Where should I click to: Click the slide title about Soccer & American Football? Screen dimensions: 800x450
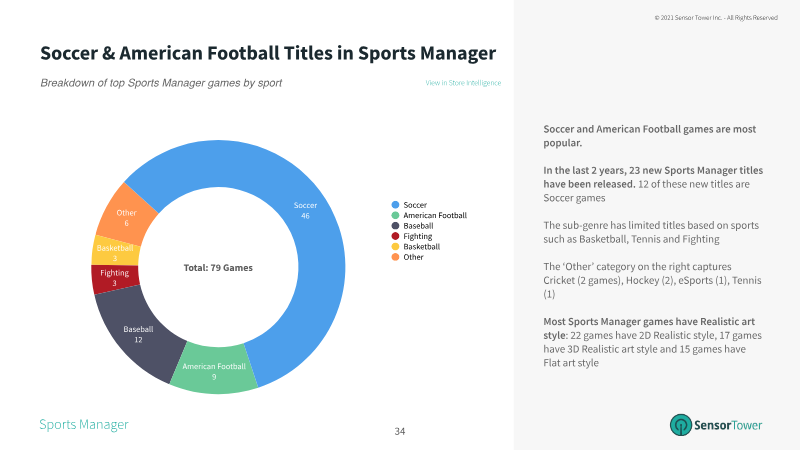coord(268,53)
